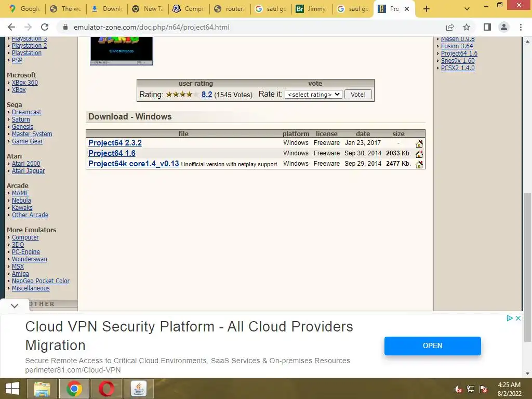Screen dimensions: 532x399
Task: Click the OPEN ad button
Action: pyautogui.click(x=433, y=345)
